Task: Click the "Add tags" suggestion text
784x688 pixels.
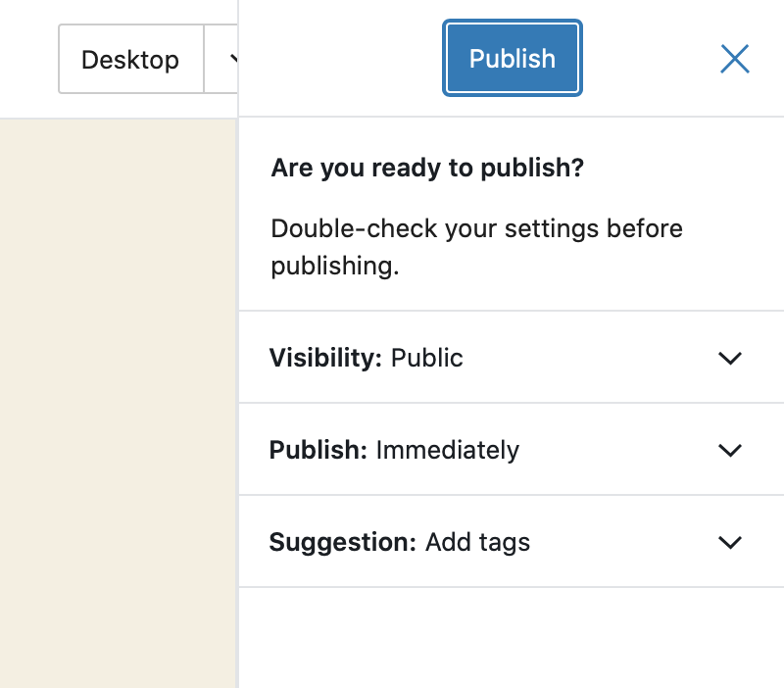Action: [477, 542]
